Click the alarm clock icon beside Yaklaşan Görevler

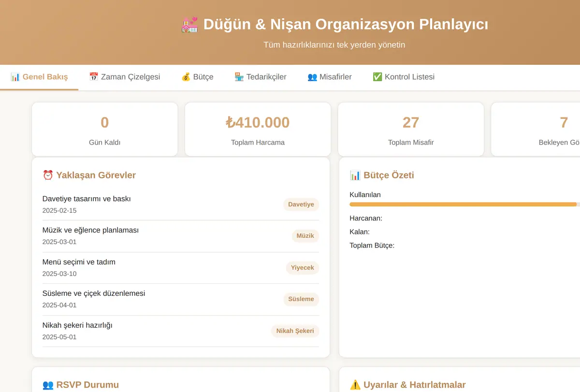(48, 175)
